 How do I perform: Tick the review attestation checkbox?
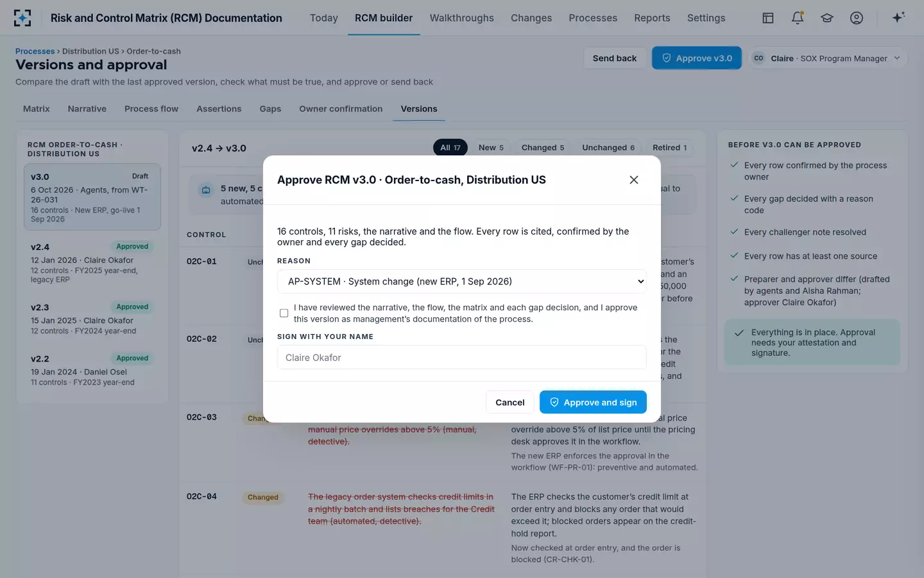[x=284, y=313]
